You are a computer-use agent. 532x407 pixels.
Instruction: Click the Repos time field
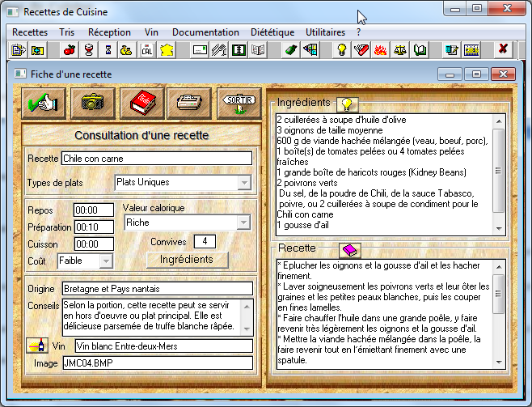click(x=94, y=210)
